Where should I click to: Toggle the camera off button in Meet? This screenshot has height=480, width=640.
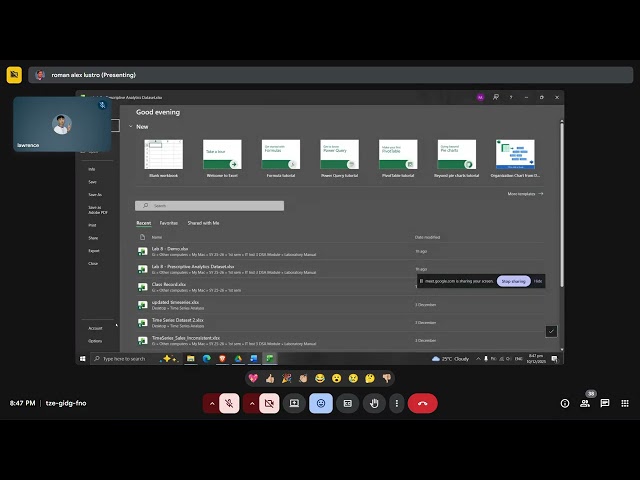click(x=268, y=403)
